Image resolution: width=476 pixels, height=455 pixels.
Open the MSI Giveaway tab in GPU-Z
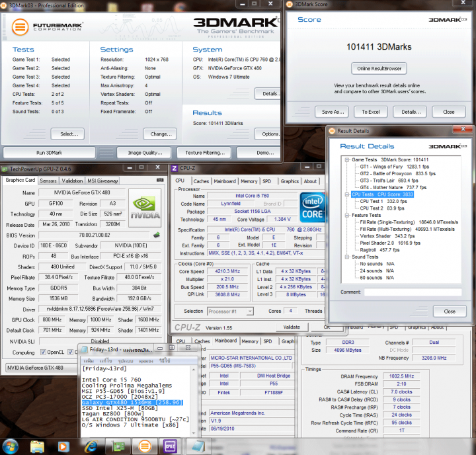click(x=102, y=181)
